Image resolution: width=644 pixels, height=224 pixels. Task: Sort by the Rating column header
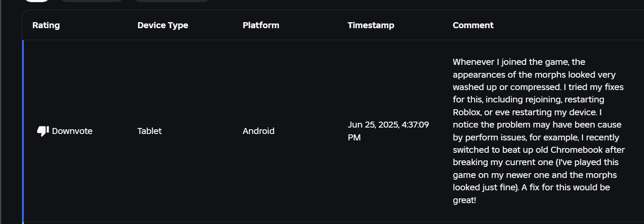click(46, 25)
